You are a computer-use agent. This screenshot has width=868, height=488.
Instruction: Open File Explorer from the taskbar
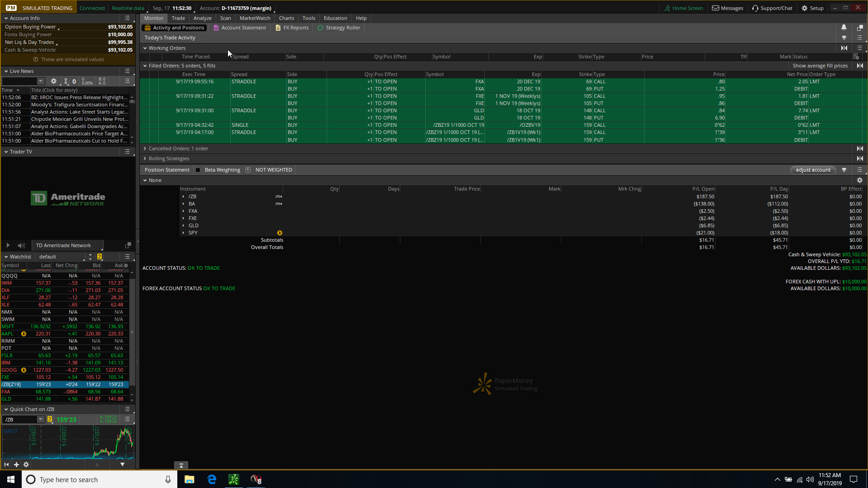coord(189,479)
